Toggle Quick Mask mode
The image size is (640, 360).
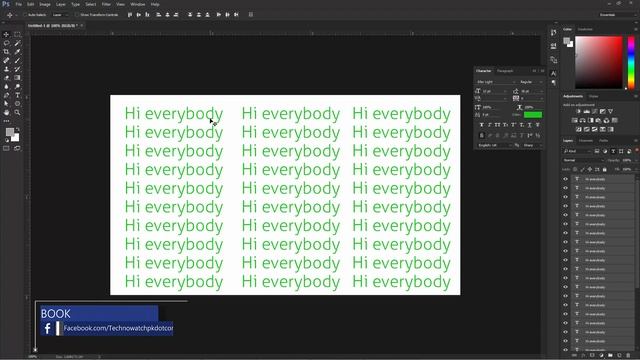pos(6,148)
